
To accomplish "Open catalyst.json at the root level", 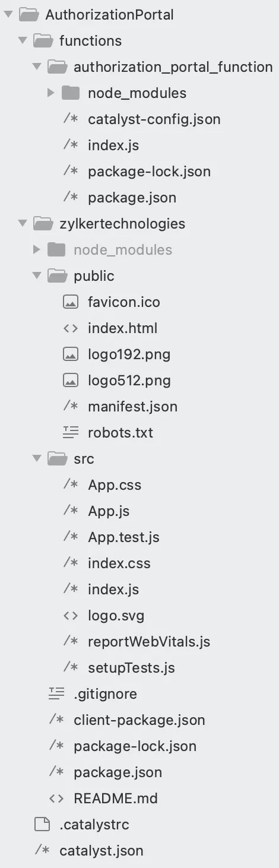I will pos(102,851).
